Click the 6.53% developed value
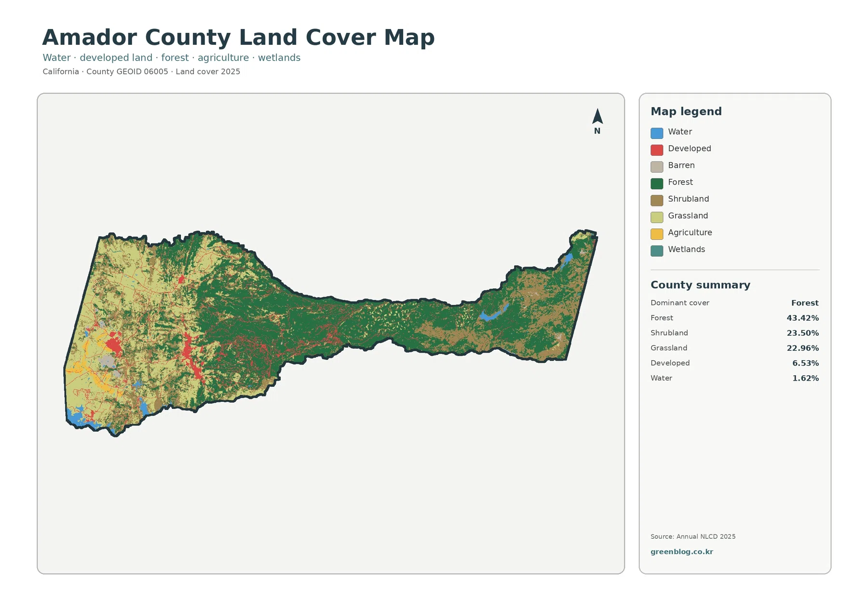The height and width of the screenshot is (614, 868). point(806,363)
